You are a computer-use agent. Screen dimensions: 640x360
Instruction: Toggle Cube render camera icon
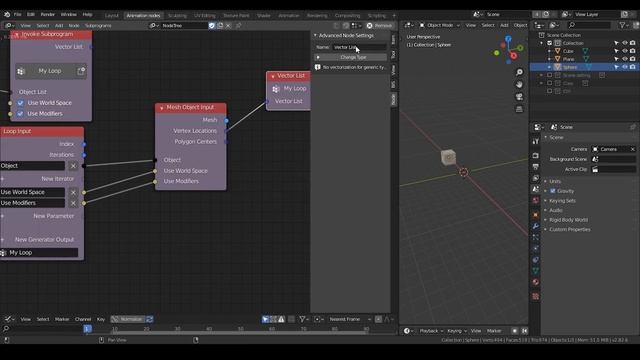[x=632, y=51]
